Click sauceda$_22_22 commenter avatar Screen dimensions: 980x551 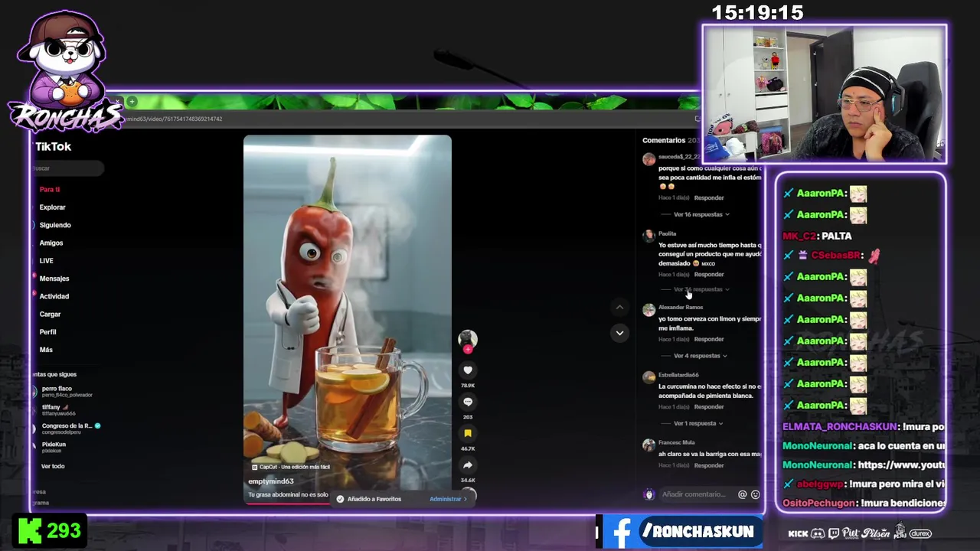coord(649,159)
